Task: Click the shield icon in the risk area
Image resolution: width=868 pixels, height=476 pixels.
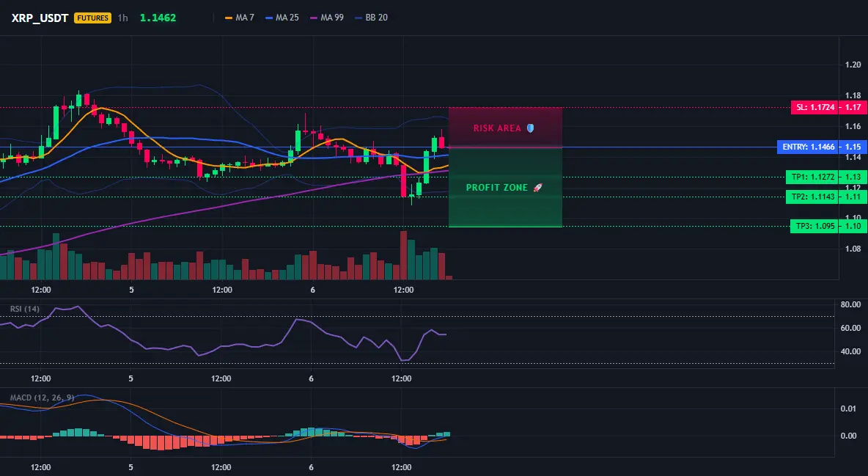Action: (x=530, y=128)
